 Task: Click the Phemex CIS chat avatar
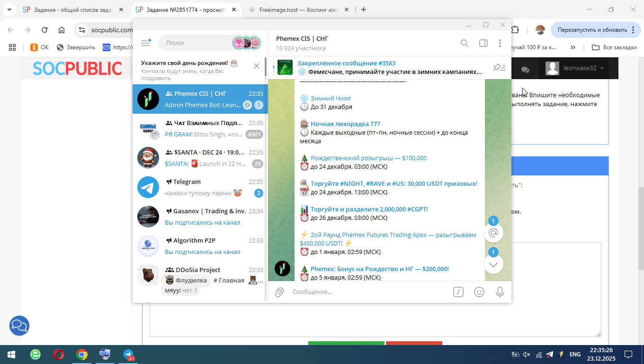pyautogui.click(x=148, y=99)
